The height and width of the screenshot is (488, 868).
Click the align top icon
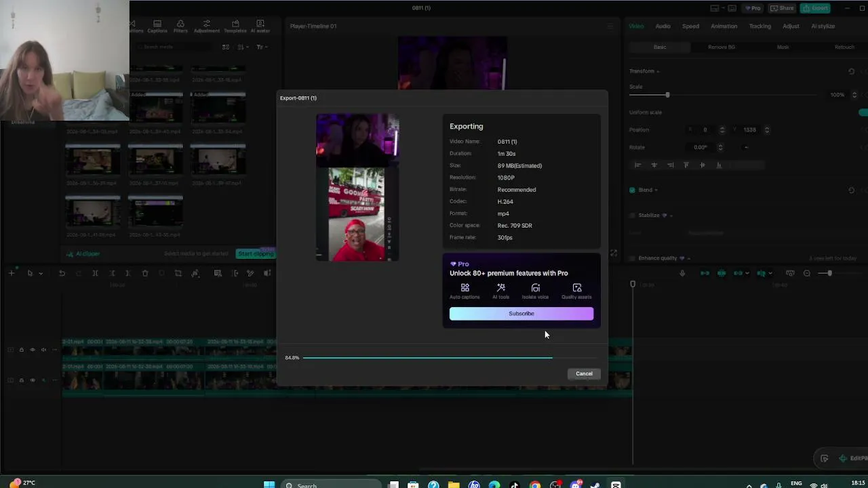pyautogui.click(x=686, y=165)
